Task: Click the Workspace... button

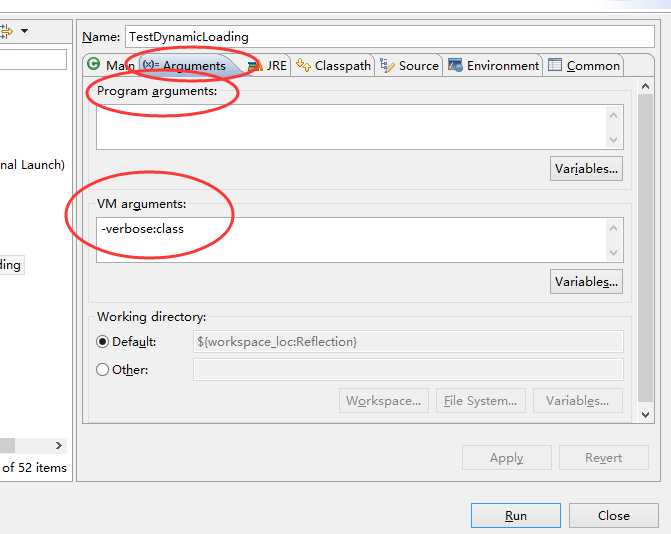Action: pyautogui.click(x=383, y=401)
